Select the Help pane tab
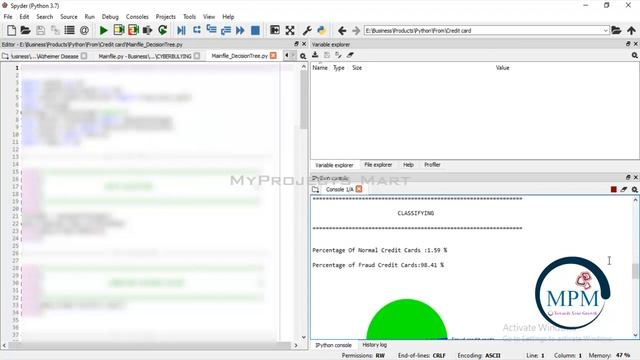 click(x=408, y=165)
